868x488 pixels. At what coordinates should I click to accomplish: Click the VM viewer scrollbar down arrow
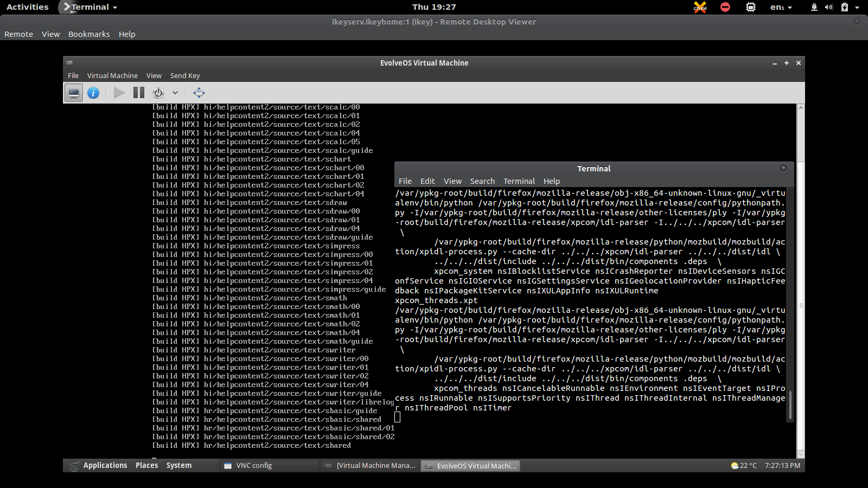click(x=801, y=454)
